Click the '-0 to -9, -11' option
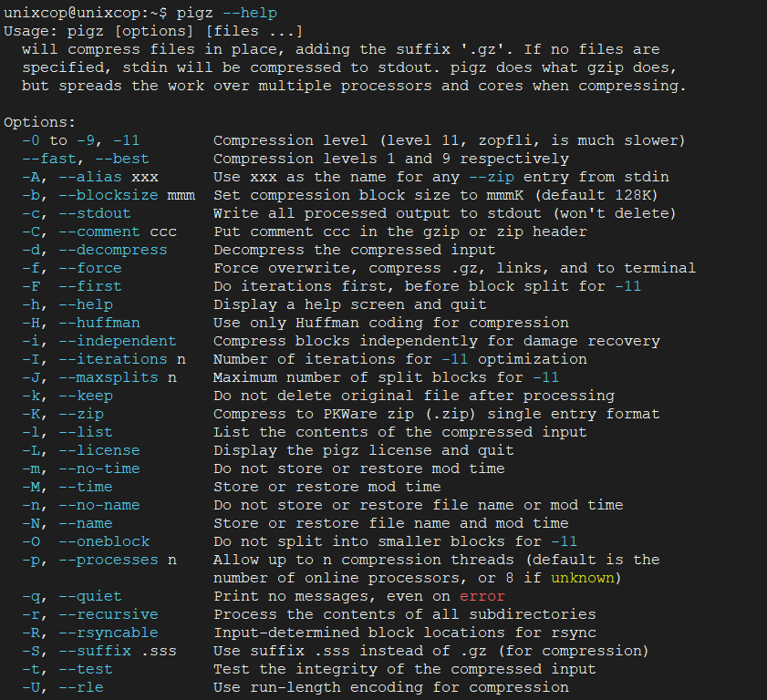This screenshot has height=700, width=767. click(x=80, y=140)
